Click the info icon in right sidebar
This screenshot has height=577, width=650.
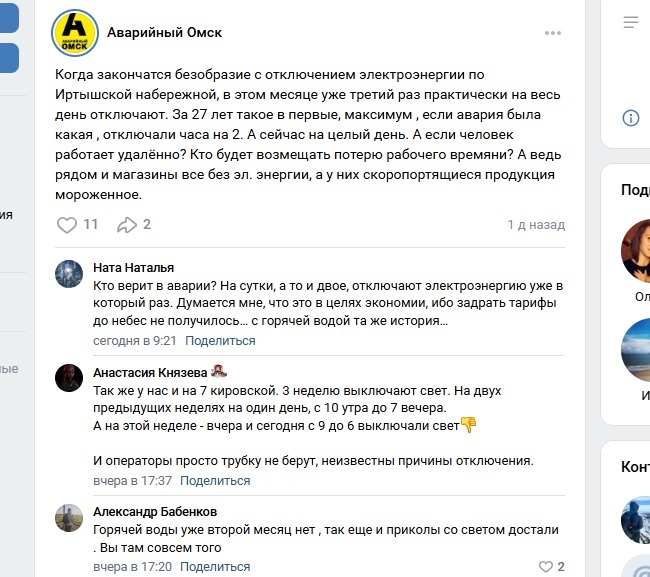pos(631,118)
